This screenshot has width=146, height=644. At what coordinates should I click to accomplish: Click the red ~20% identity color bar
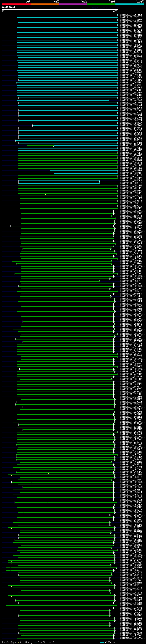[x=16, y=4]
